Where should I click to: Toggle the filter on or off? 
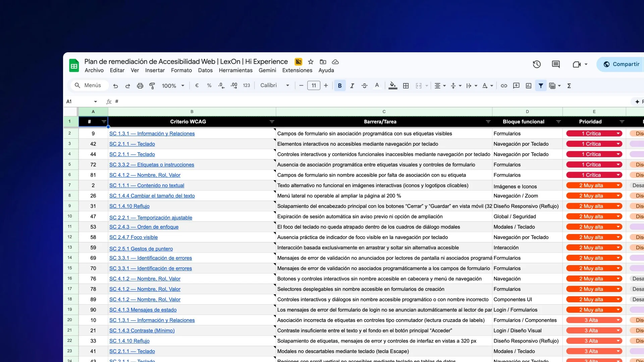(x=541, y=86)
